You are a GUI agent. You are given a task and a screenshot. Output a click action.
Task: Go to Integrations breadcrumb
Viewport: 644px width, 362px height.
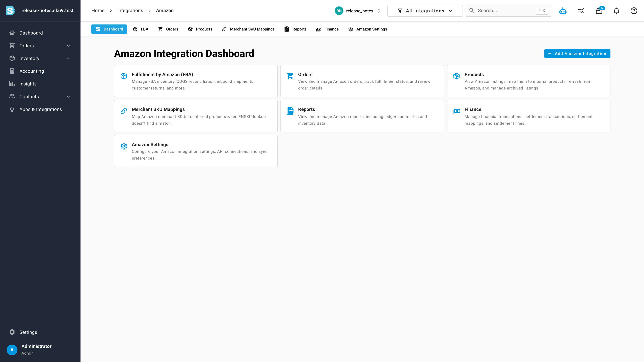(130, 11)
